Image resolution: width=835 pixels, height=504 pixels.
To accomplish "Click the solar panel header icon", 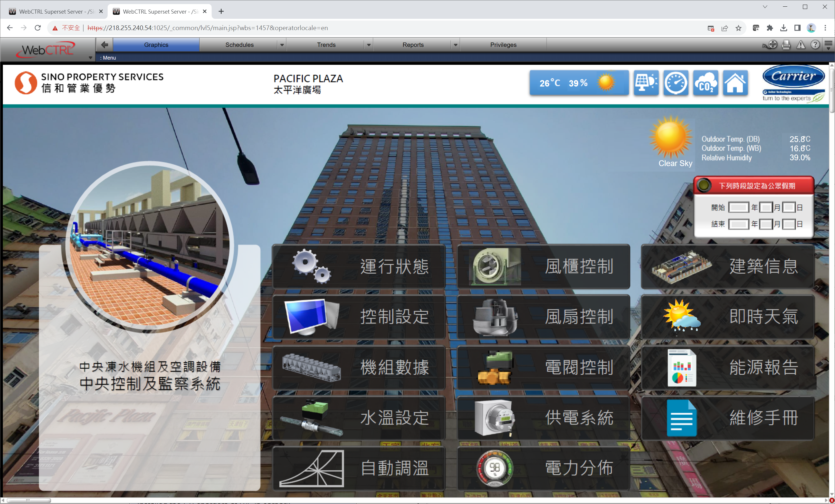I will click(x=646, y=83).
